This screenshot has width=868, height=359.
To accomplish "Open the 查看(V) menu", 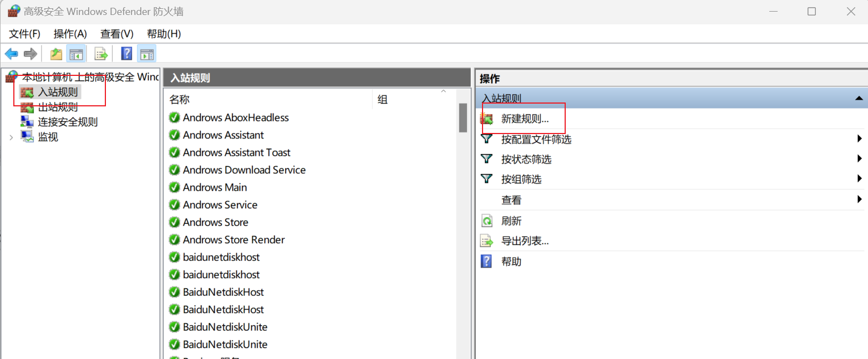I will point(117,34).
